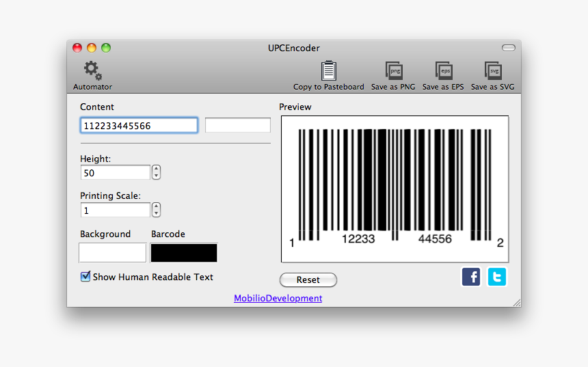Share on Facebook icon
Screen dimensions: 588x367
(x=471, y=277)
